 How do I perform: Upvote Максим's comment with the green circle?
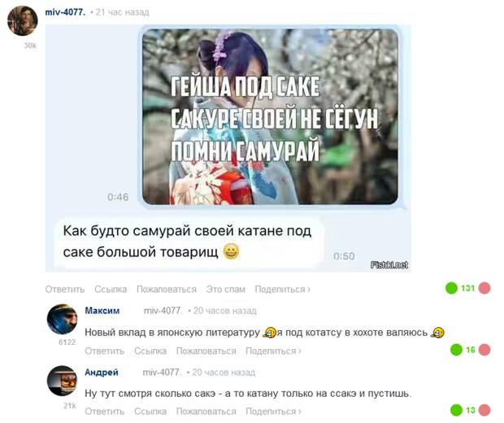pyautogui.click(x=456, y=350)
